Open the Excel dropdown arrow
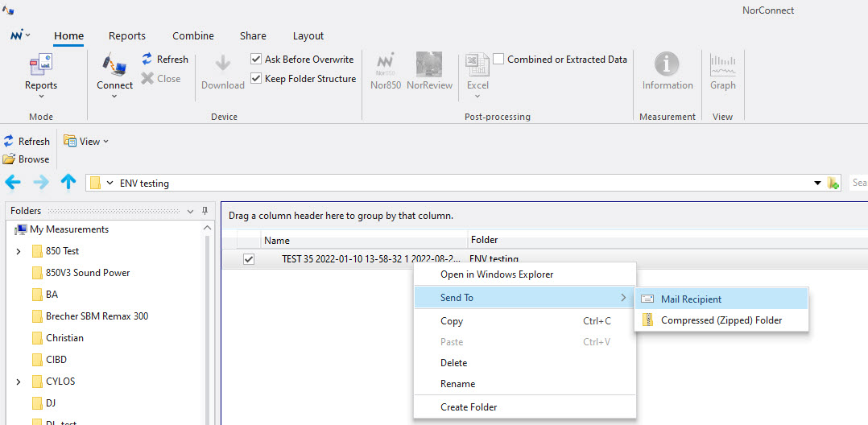868x425 pixels. pos(477,97)
